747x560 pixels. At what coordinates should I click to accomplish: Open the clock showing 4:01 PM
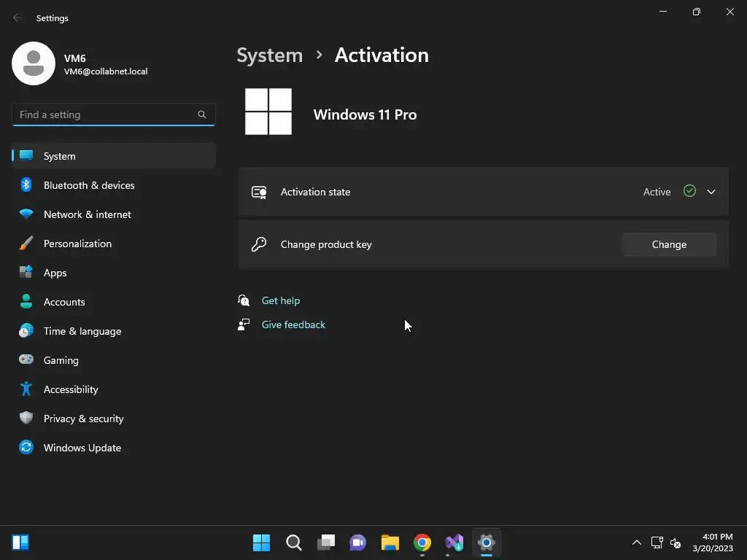[713, 542]
